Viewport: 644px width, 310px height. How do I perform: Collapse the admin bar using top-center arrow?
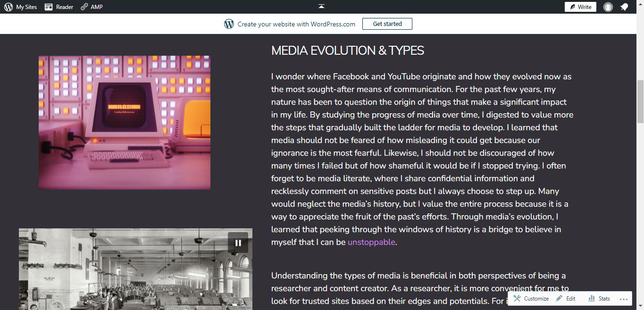[321, 6]
